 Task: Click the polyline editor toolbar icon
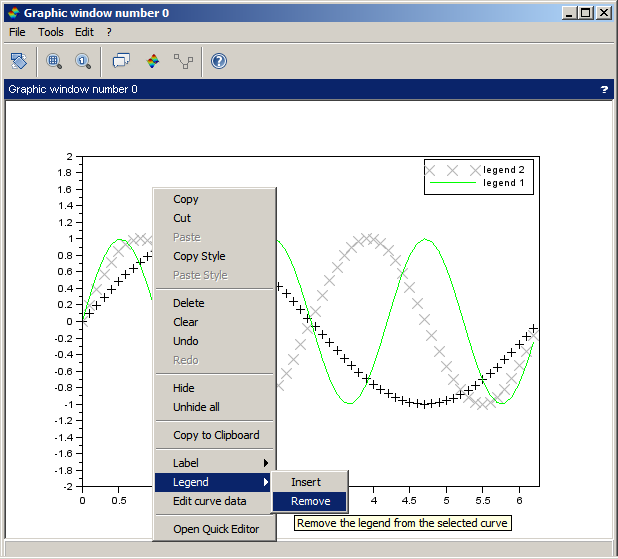183,61
